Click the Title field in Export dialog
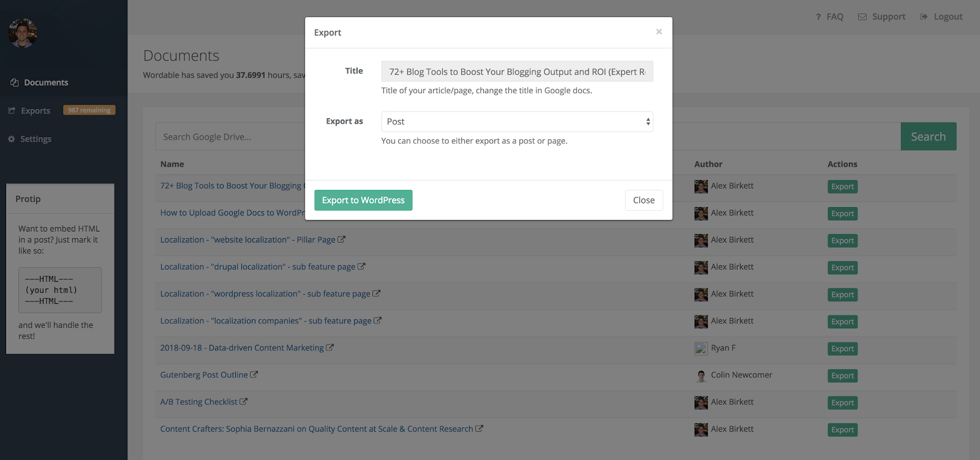This screenshot has height=460, width=980. click(x=517, y=71)
